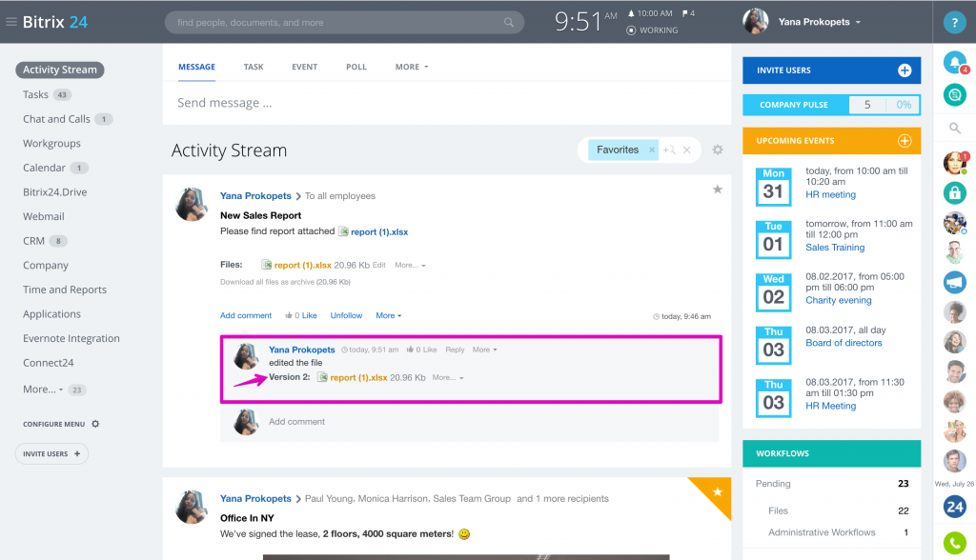Viewport: 976px width, 560px height.
Task: Open Activity Stream settings gear icon
Action: coord(718,150)
